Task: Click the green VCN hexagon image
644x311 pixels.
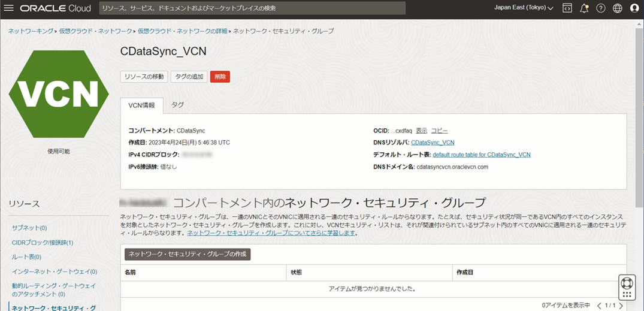Action: [59, 93]
